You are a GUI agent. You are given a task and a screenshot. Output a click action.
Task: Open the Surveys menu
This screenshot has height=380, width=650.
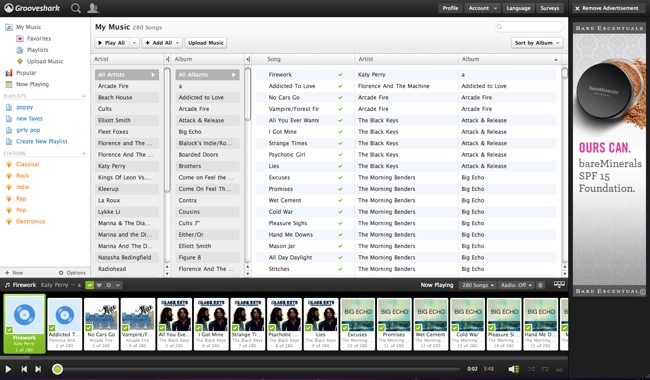(550, 8)
